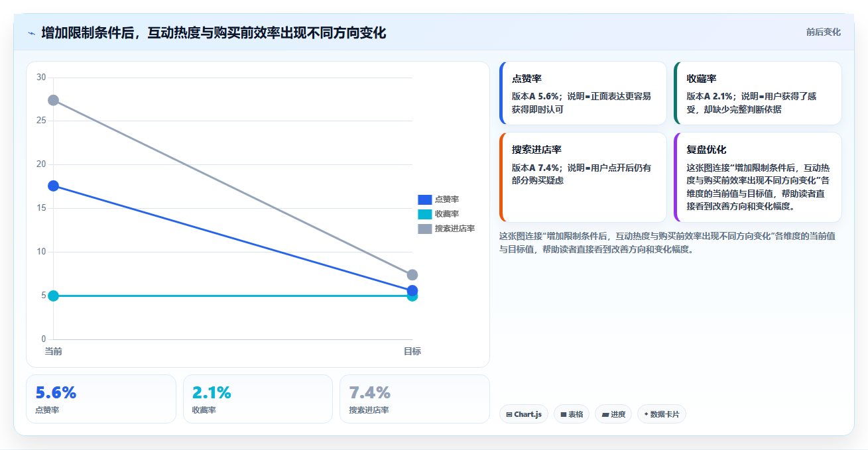868x450 pixels.
Task: Toggle the 收藏率 legend entry
Action: 438,214
